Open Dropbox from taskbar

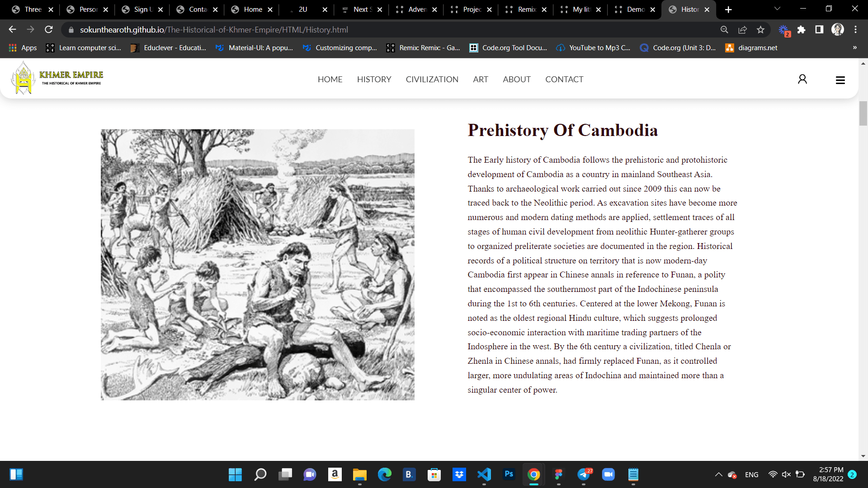pos(459,474)
